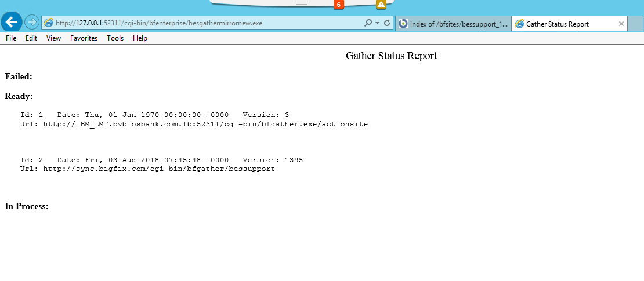Open the Edit menu

pos(31,38)
